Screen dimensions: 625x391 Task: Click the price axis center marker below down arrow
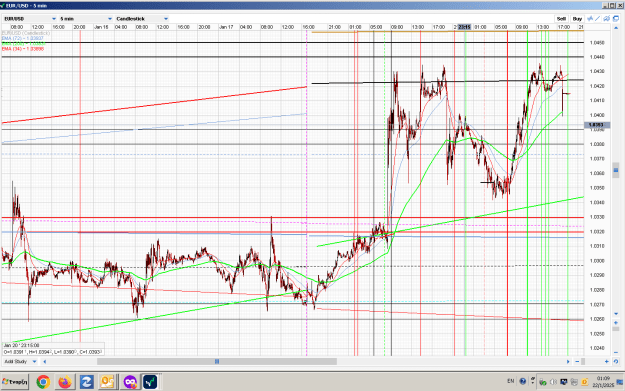click(x=616, y=323)
